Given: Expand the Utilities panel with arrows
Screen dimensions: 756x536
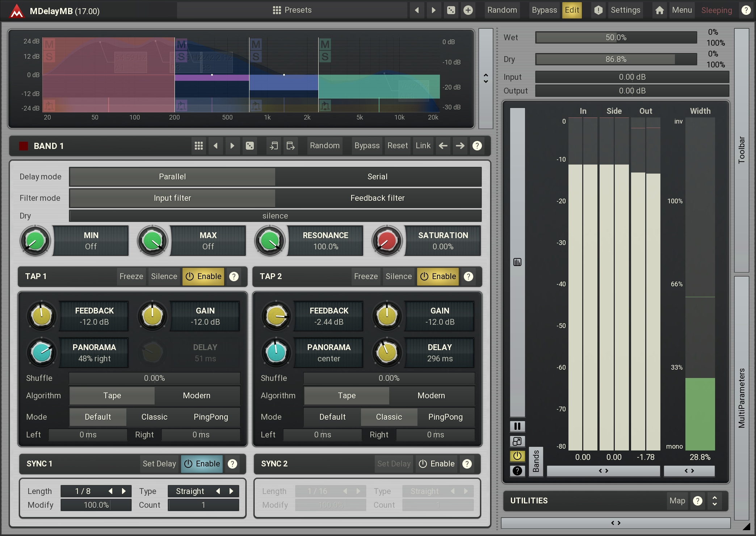Looking at the screenshot, I should [x=714, y=501].
